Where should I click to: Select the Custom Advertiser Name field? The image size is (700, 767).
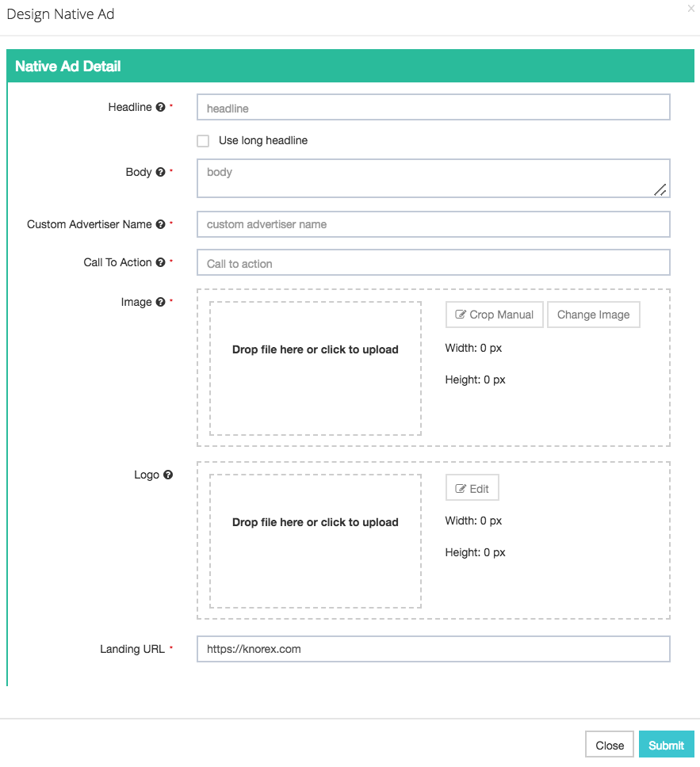(433, 224)
